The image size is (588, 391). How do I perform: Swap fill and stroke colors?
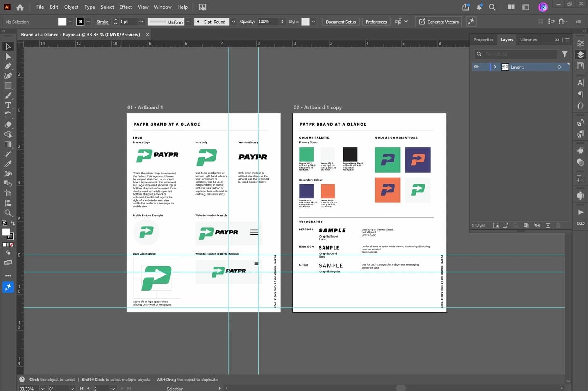pyautogui.click(x=13, y=223)
